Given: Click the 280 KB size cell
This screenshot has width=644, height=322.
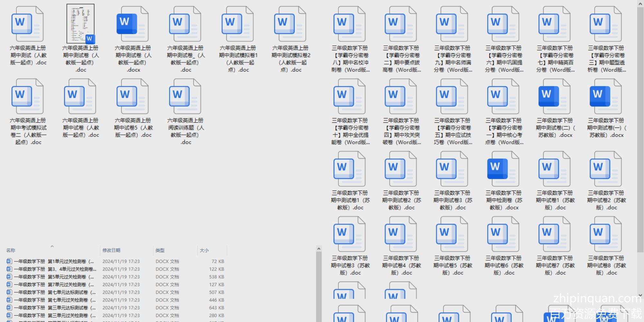Looking at the screenshot, I should point(216,316).
